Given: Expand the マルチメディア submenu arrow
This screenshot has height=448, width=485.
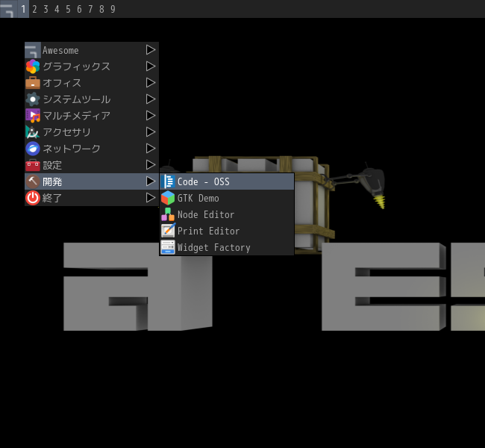Looking at the screenshot, I should pyautogui.click(x=151, y=116).
